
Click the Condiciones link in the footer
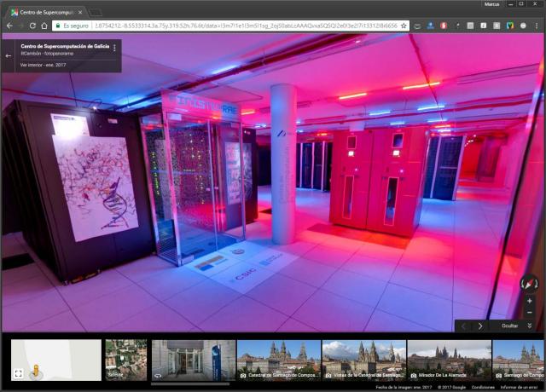(483, 387)
